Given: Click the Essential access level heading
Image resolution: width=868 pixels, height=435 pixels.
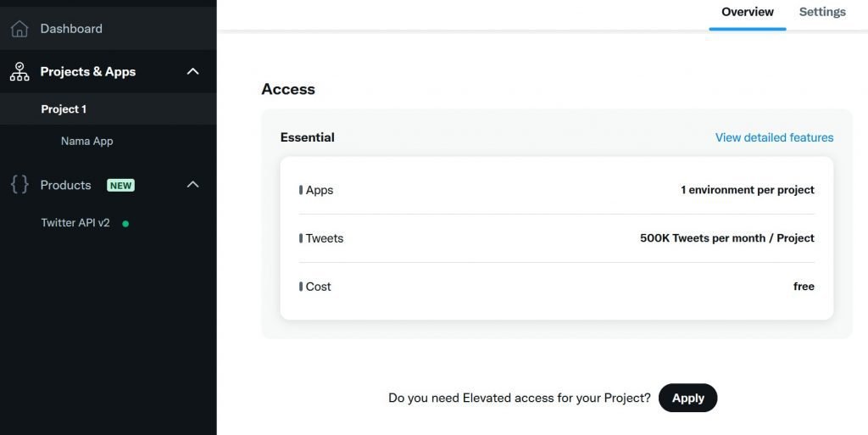Looking at the screenshot, I should (308, 137).
